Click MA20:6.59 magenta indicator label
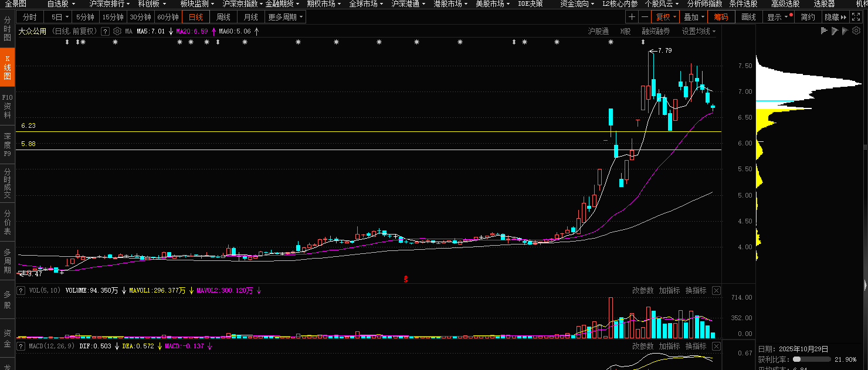The width and height of the screenshot is (868, 370). (192, 31)
